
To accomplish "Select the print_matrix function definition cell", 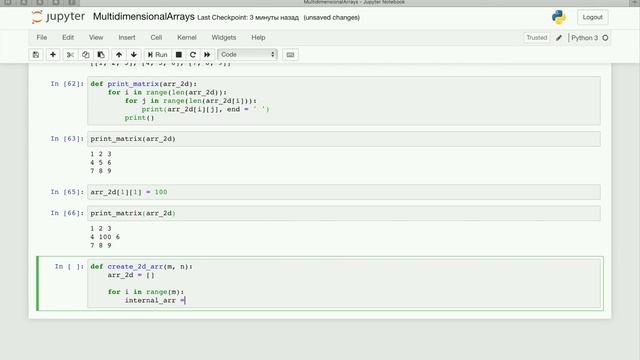I will 344,100.
